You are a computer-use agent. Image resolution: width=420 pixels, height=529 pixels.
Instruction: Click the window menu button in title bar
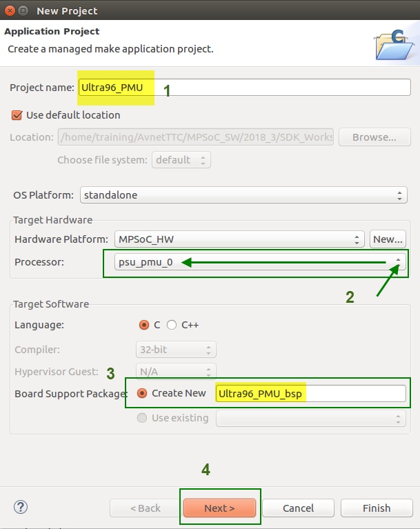click(23, 10)
